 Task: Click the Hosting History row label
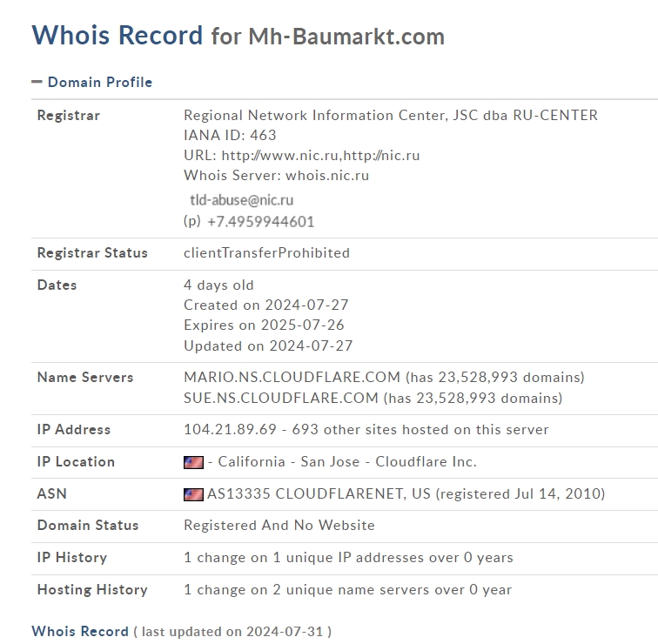(x=92, y=589)
